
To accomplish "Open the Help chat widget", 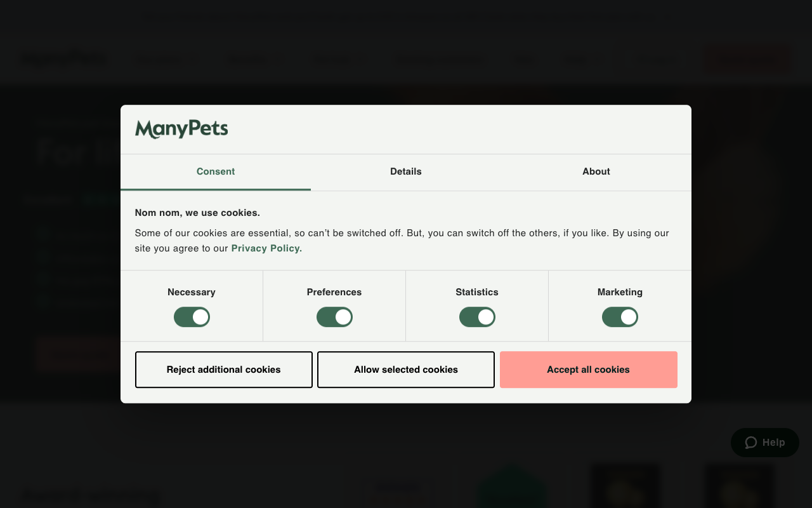I will point(765,443).
